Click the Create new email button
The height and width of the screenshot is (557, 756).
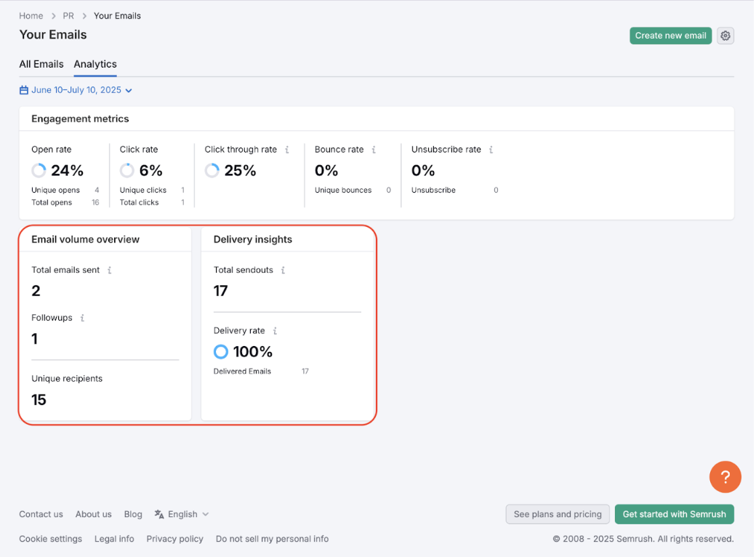[x=670, y=36]
